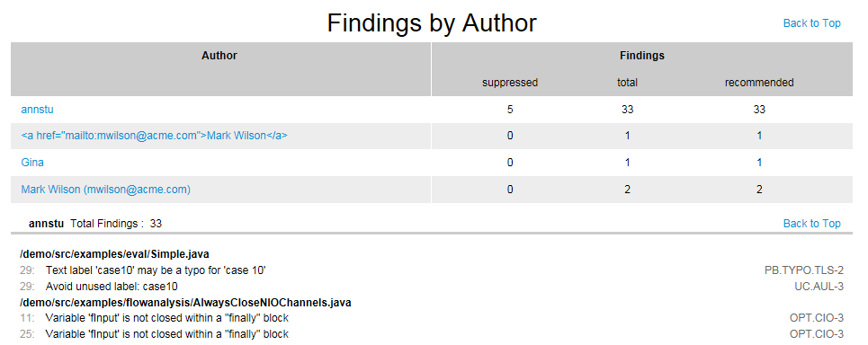Click the Simple.java file path heading
This screenshot has height=345, width=868.
pos(114,254)
